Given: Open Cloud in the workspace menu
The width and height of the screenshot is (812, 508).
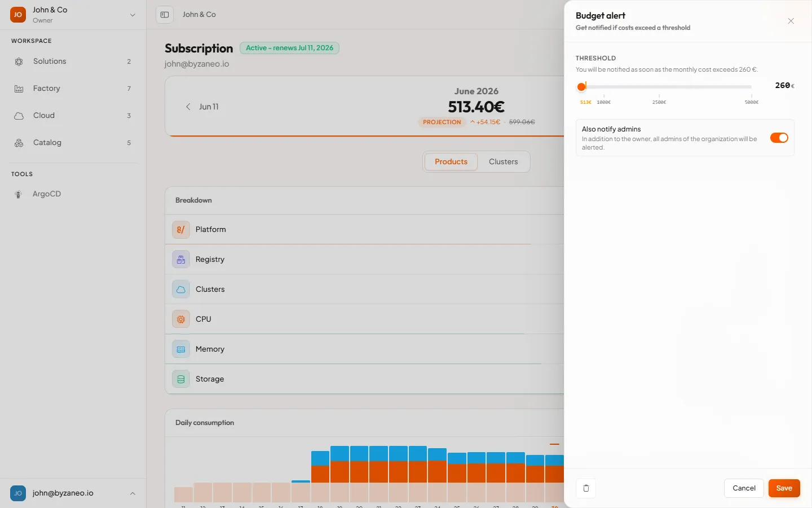Looking at the screenshot, I should pyautogui.click(x=73, y=116).
